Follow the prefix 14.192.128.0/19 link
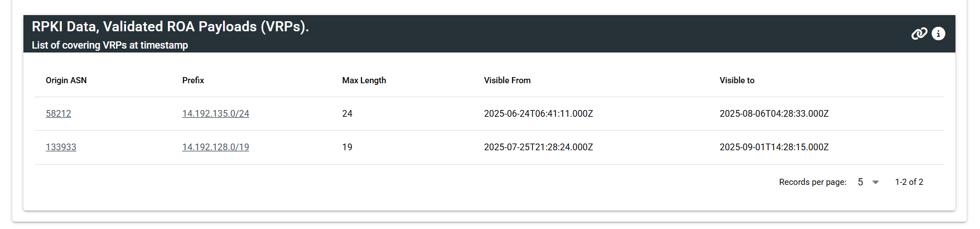 tap(216, 147)
